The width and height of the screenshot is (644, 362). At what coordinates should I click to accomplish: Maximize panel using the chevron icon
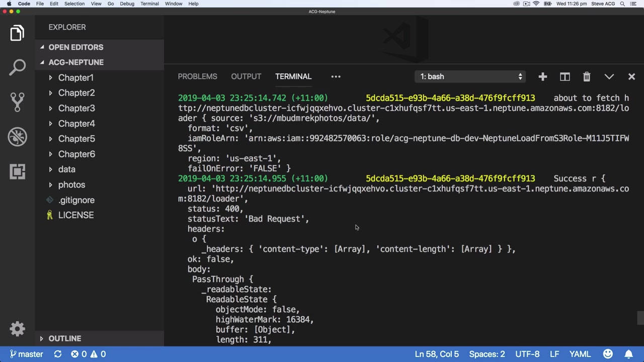click(x=609, y=76)
